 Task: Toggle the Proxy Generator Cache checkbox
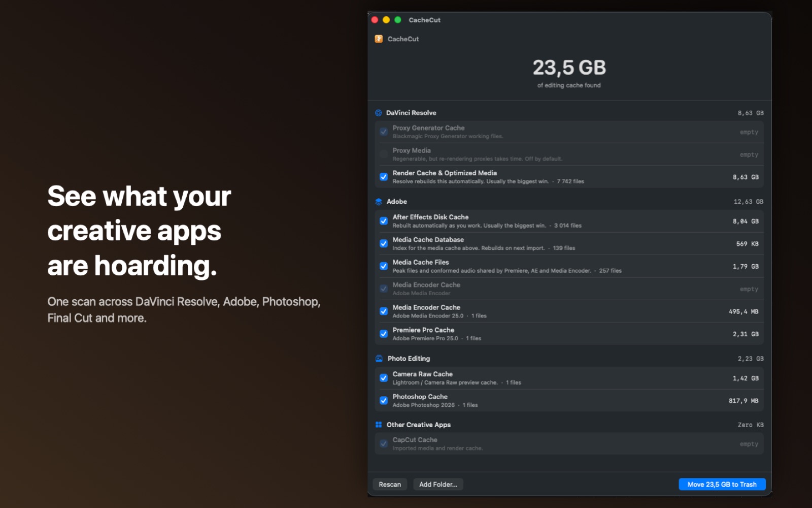(384, 132)
